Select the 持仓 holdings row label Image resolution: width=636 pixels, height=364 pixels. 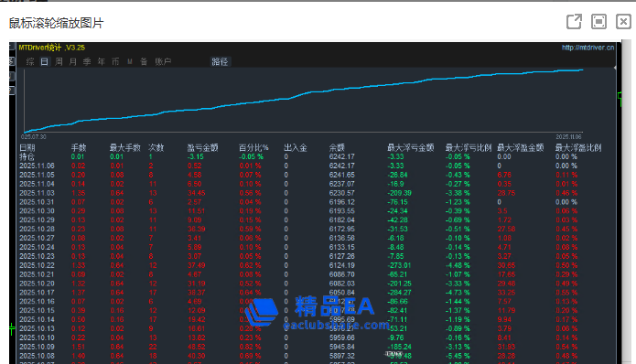[x=27, y=156]
